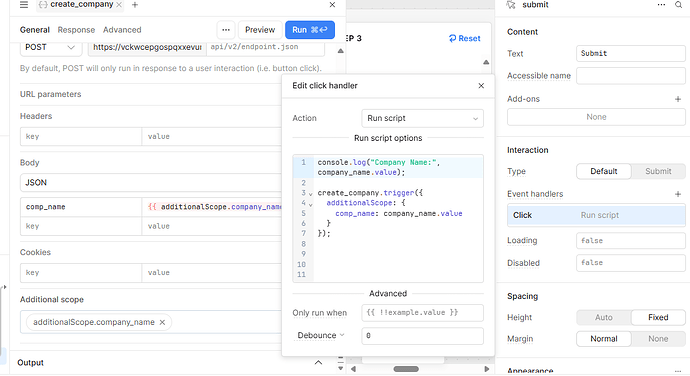Open the Action Run script dropdown
The height and width of the screenshot is (376, 690).
(x=422, y=118)
